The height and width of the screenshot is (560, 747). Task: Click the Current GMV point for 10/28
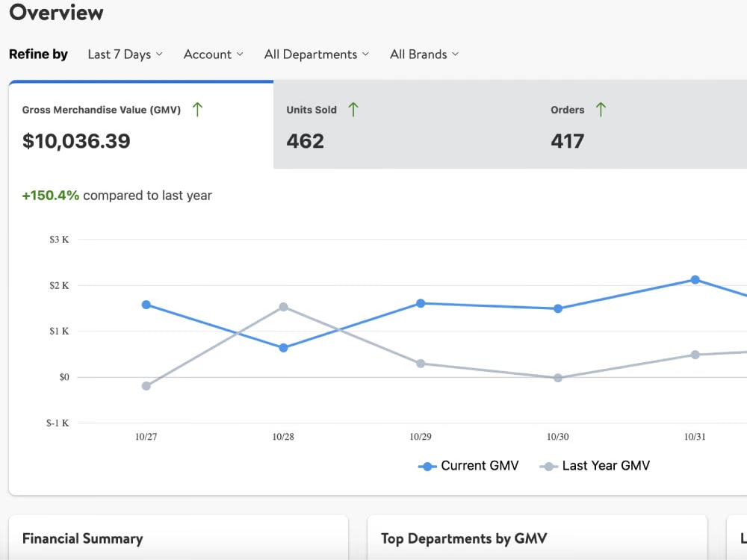283,348
